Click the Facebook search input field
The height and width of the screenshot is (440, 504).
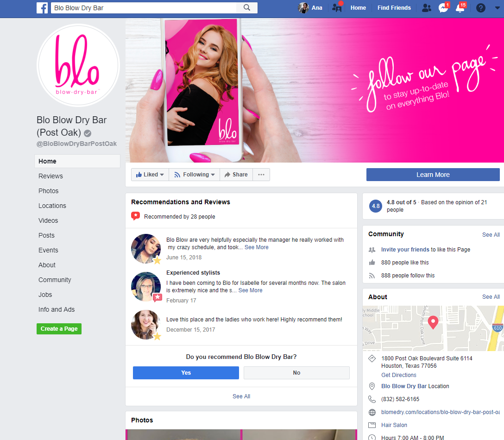click(144, 8)
